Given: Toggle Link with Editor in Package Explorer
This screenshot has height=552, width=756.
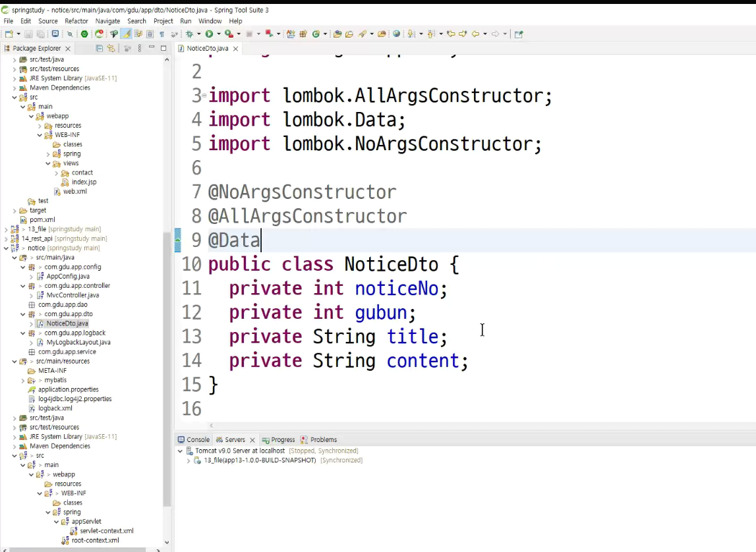Looking at the screenshot, I should 111,48.
